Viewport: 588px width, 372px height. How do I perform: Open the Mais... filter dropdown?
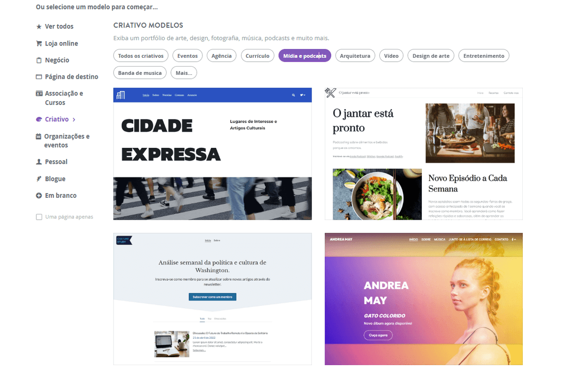click(184, 73)
